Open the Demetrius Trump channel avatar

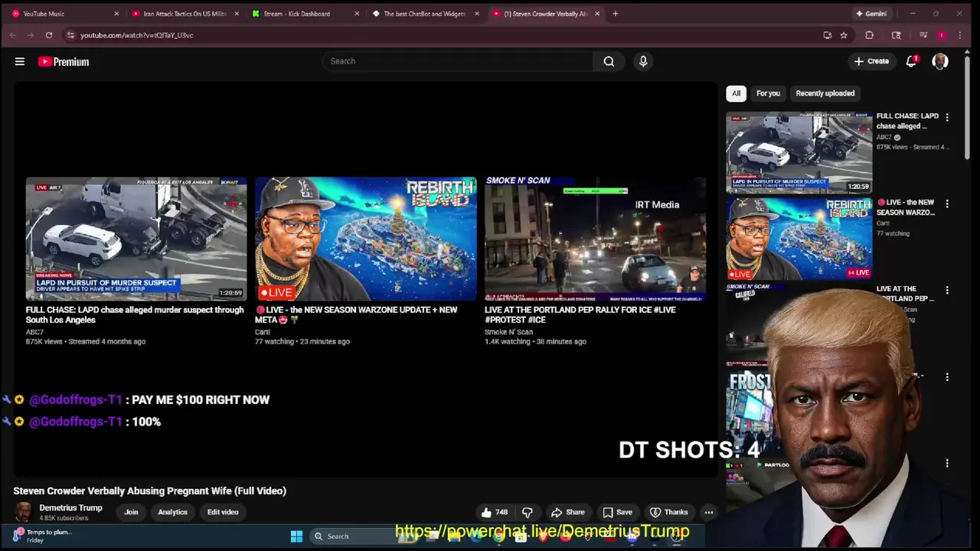(24, 512)
